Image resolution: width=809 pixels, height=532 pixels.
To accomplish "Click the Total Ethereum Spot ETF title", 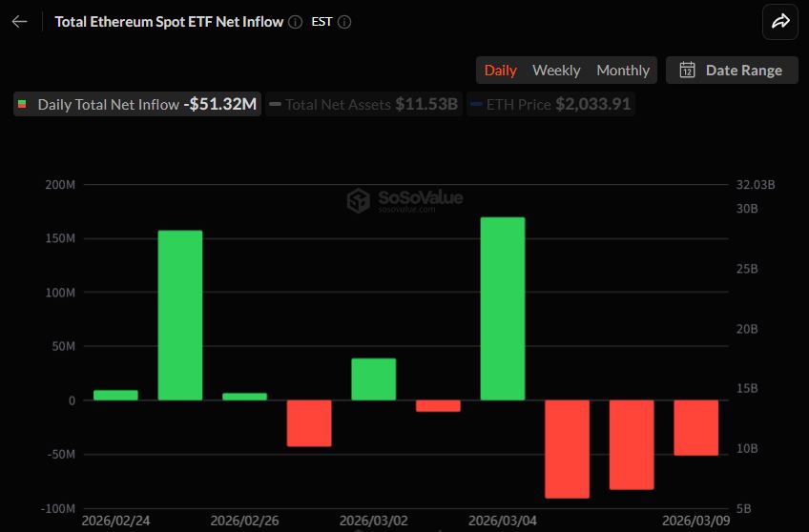I will (169, 22).
